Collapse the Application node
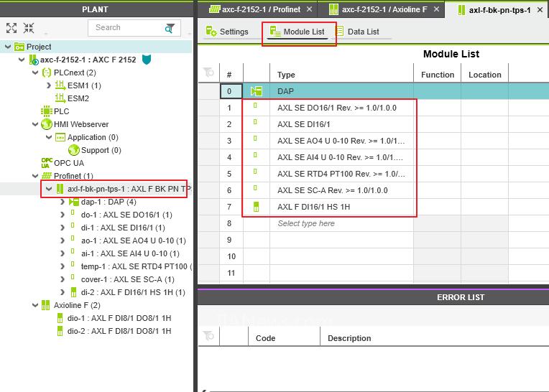The image size is (549, 392). pos(49,137)
